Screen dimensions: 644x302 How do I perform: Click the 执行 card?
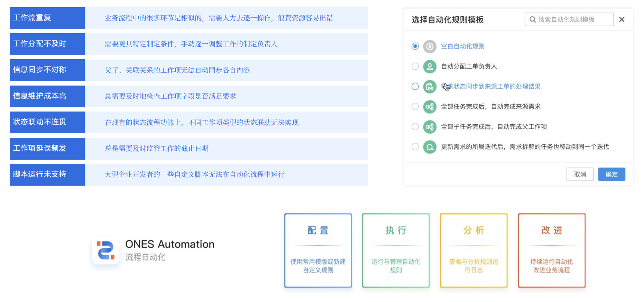pyautogui.click(x=396, y=250)
